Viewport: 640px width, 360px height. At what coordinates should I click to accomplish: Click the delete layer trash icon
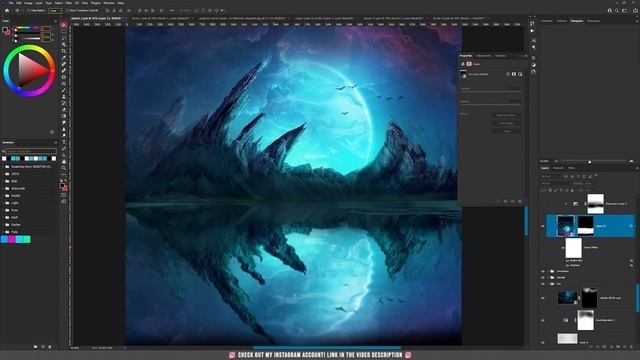click(x=632, y=347)
